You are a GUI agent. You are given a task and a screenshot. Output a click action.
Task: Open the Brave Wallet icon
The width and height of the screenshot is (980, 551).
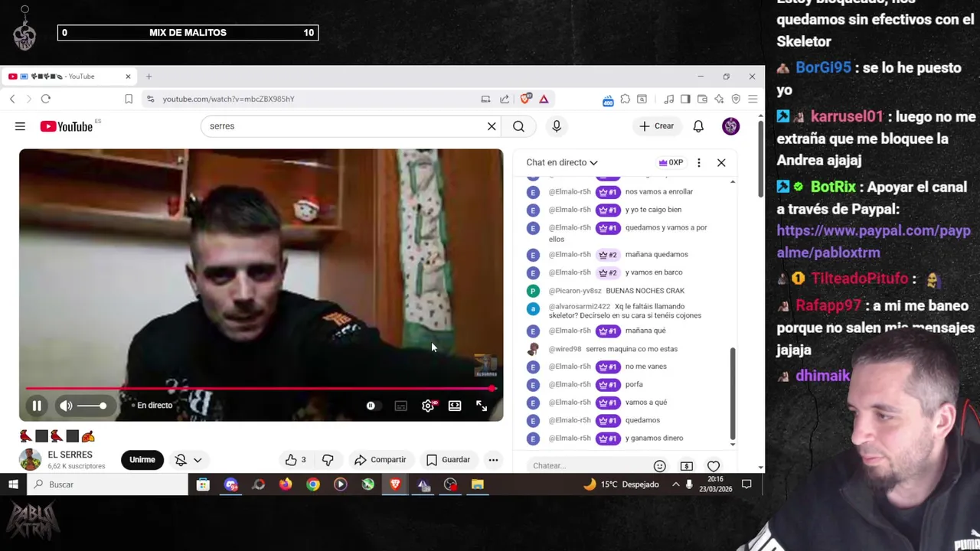(701, 99)
